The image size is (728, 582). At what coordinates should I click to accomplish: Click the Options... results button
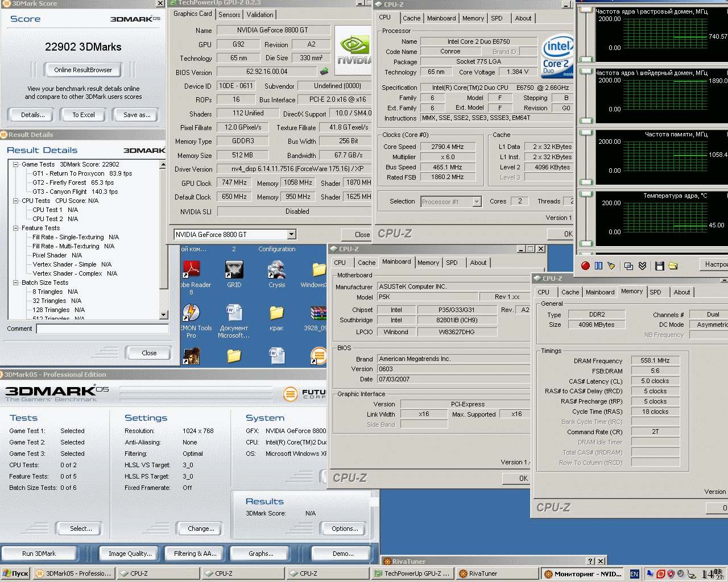click(345, 529)
